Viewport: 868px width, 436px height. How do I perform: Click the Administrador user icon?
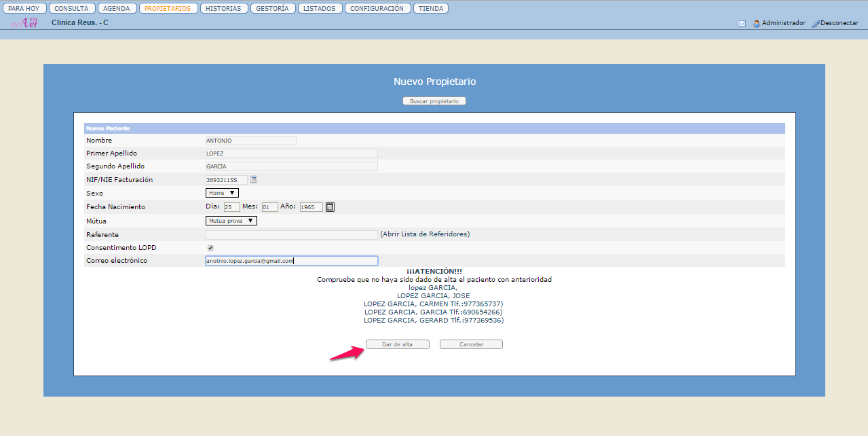756,23
